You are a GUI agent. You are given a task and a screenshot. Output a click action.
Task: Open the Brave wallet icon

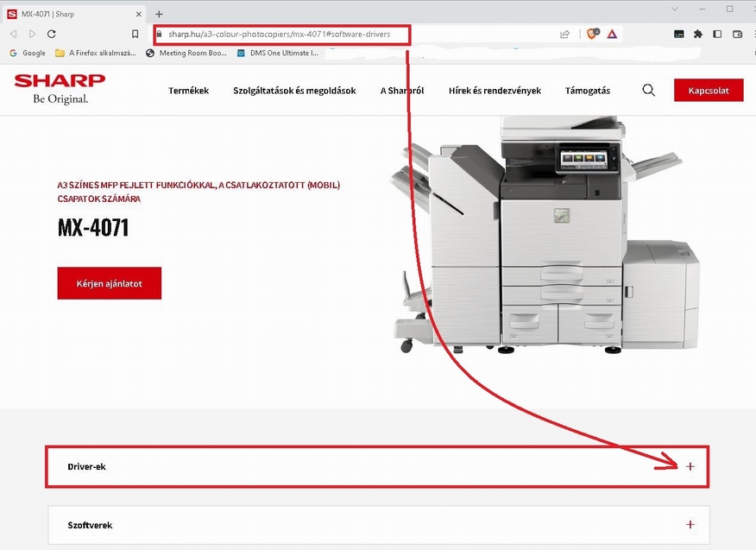[x=737, y=34]
